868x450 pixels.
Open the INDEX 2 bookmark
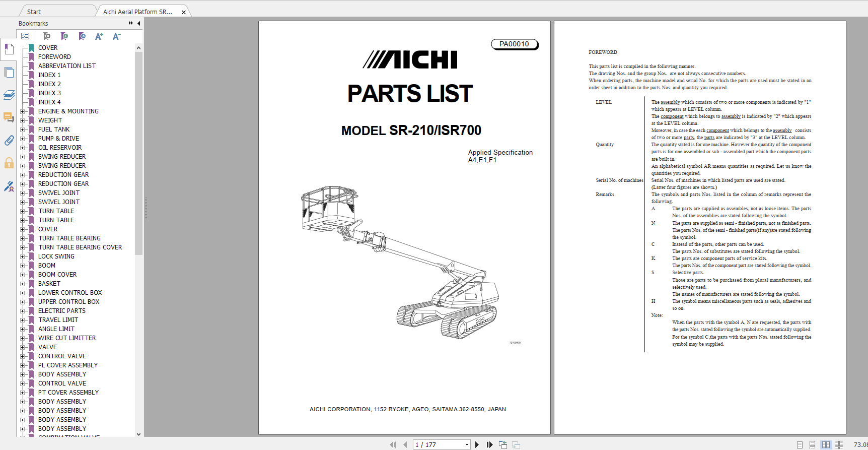tap(49, 84)
